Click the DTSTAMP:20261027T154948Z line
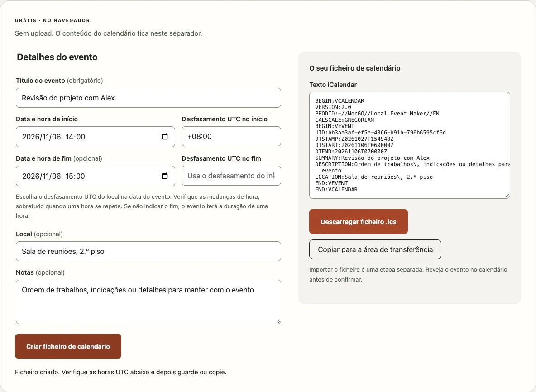 point(354,139)
